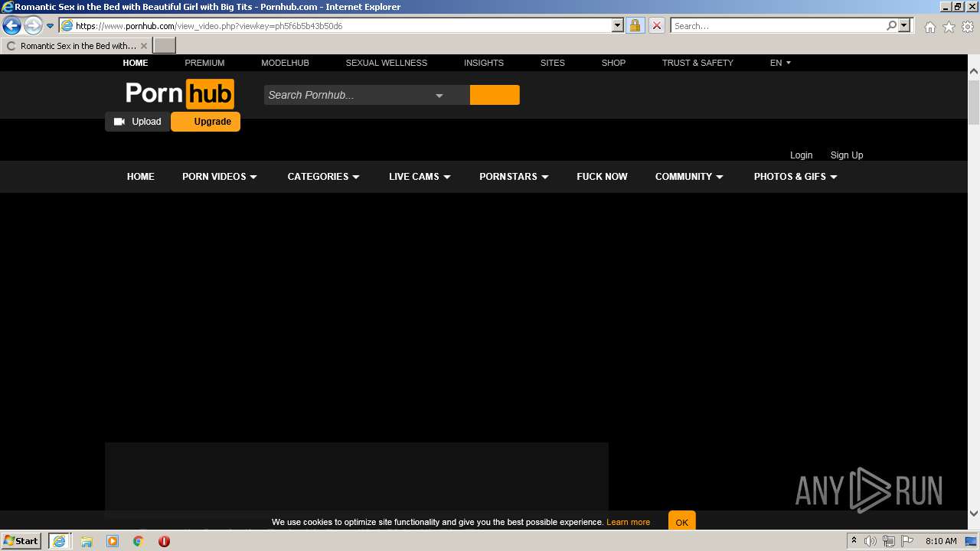Screen dimensions: 980x551
Task: Select FUCK NOW in the navigation
Action: [602, 177]
